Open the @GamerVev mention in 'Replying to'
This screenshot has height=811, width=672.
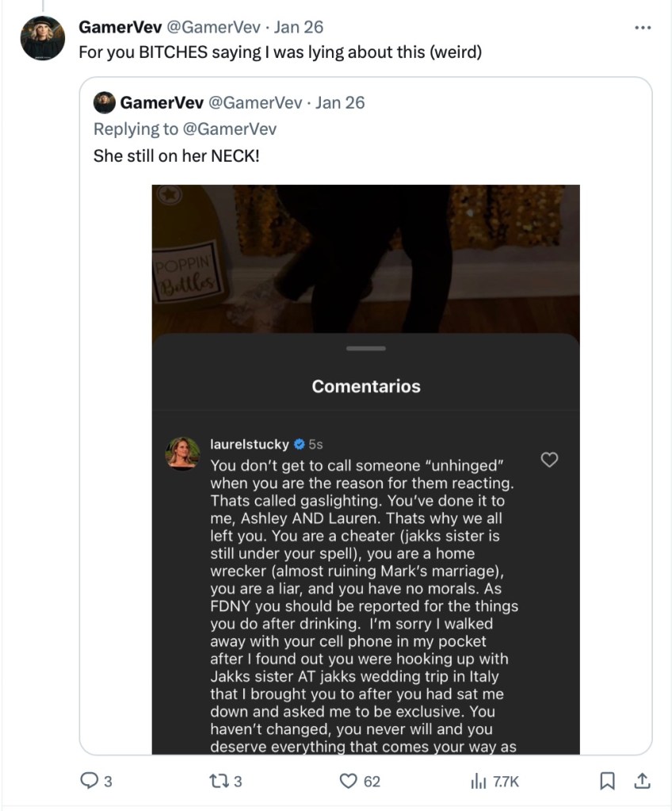point(230,128)
